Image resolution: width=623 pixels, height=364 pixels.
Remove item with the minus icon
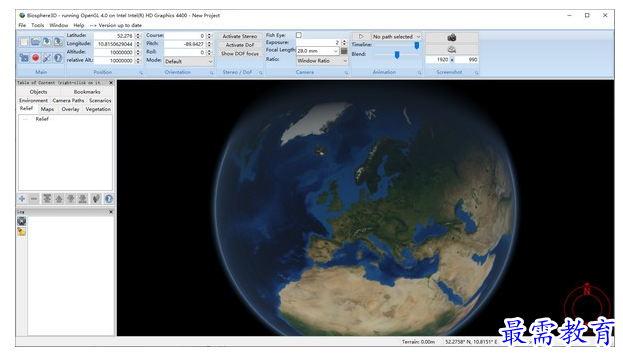(34, 198)
